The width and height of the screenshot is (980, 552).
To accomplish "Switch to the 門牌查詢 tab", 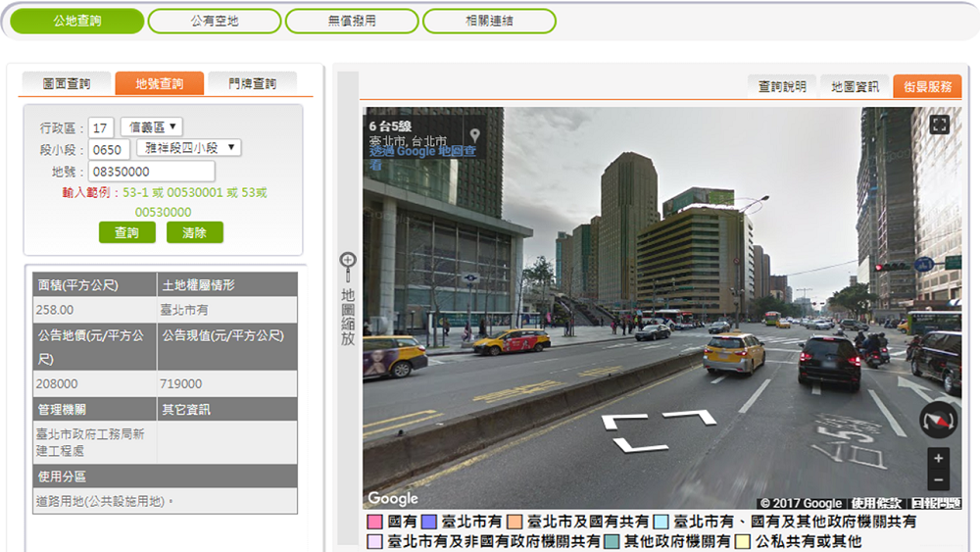I will click(252, 84).
